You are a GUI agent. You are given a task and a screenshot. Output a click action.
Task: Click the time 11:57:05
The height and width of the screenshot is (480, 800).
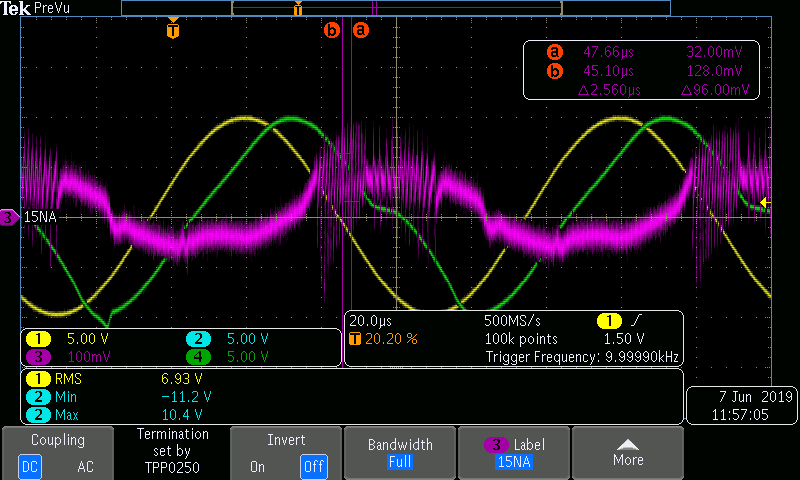[740, 415]
